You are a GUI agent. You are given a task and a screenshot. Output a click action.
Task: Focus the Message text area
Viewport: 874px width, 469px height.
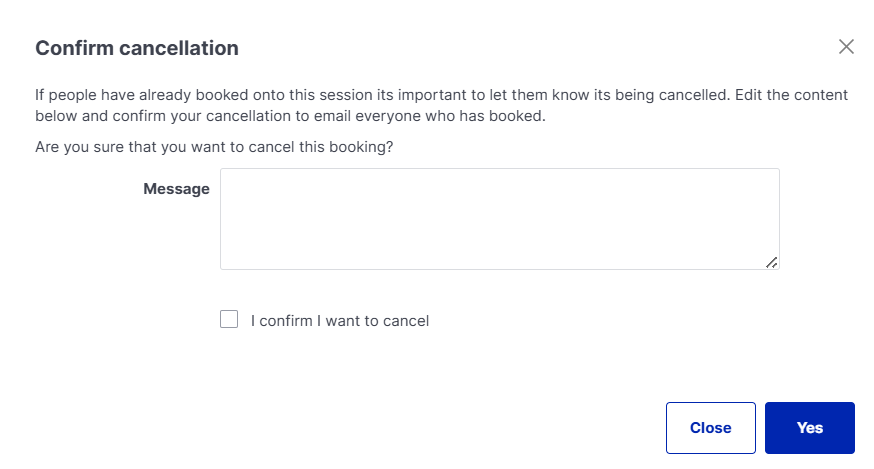coord(499,218)
